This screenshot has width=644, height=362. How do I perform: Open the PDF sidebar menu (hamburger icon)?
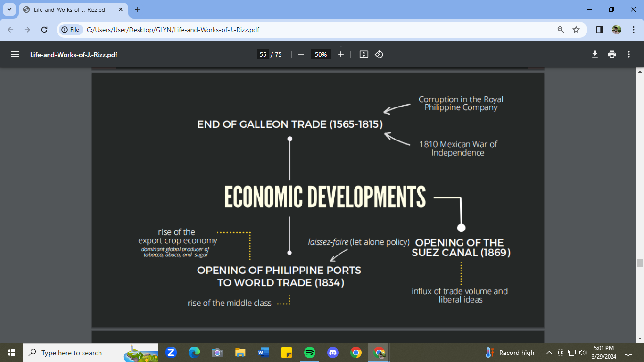pos(15,54)
